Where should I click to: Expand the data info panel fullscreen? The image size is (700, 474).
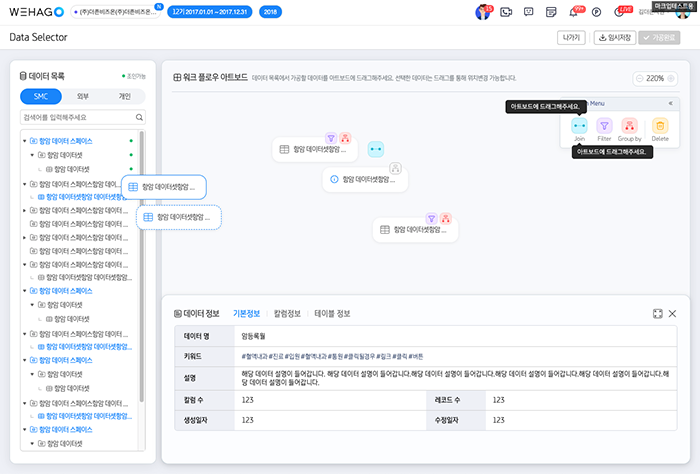(x=657, y=313)
